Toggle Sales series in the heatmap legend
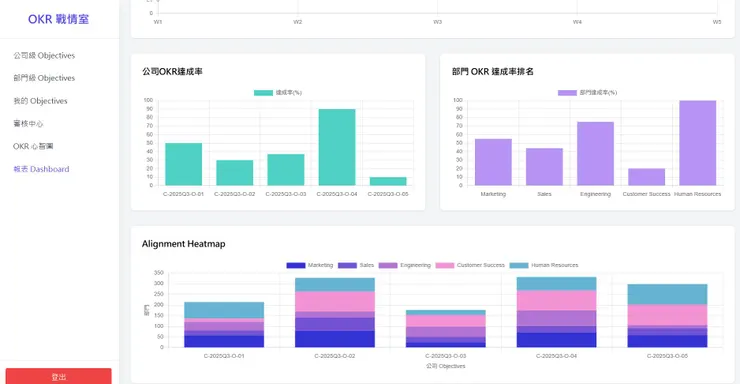Screen dimensions: 740x384 click(356, 265)
